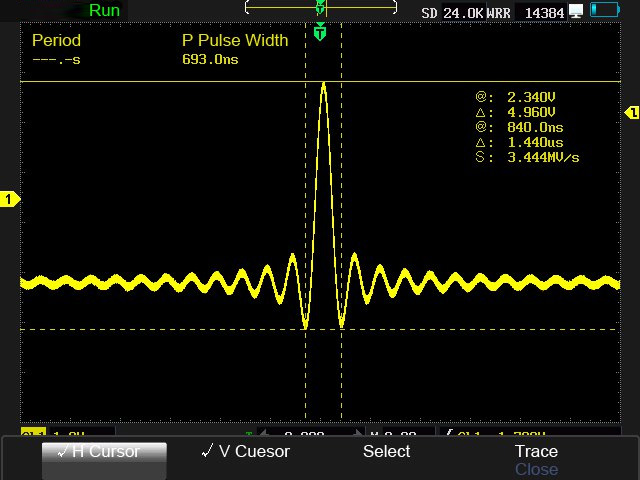Click the 24.0K sample rate indicator

pyautogui.click(x=464, y=12)
